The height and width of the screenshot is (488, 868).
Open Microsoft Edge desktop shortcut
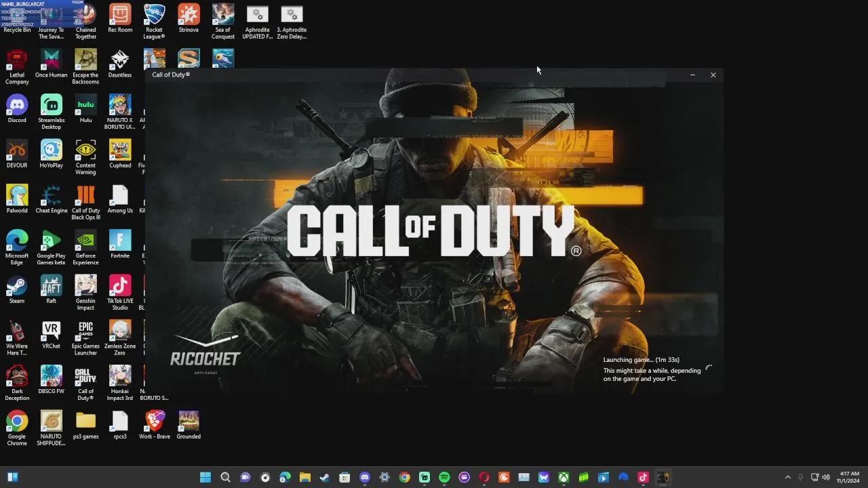click(x=17, y=247)
